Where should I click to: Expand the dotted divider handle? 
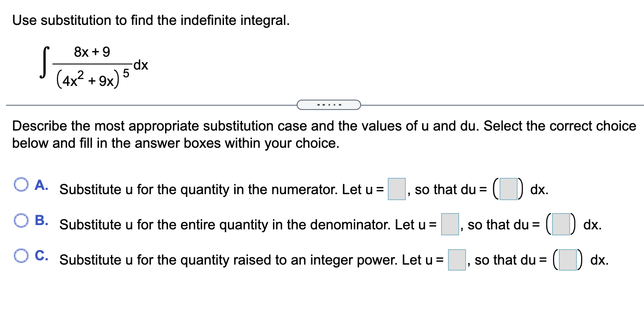329,104
